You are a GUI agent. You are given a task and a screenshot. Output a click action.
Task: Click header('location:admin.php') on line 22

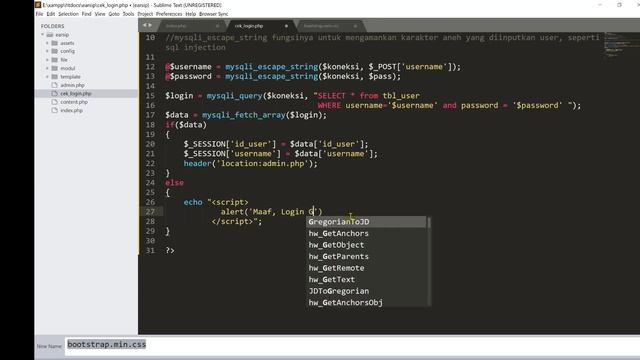tap(250, 163)
